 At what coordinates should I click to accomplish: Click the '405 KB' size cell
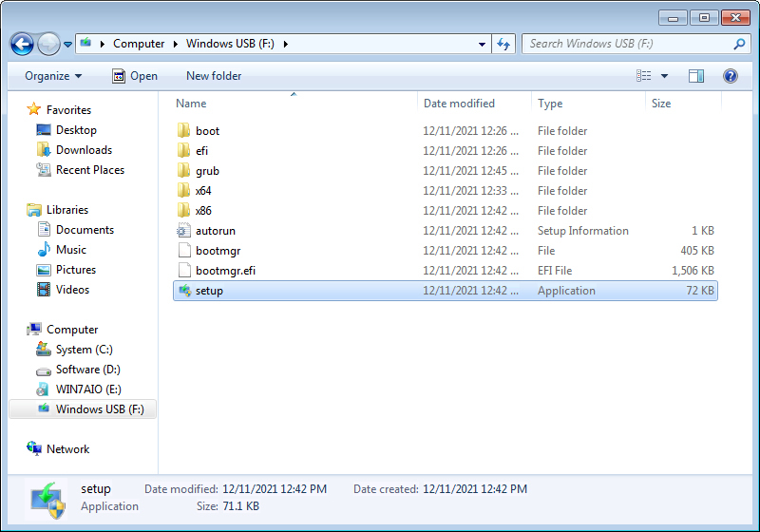point(697,251)
